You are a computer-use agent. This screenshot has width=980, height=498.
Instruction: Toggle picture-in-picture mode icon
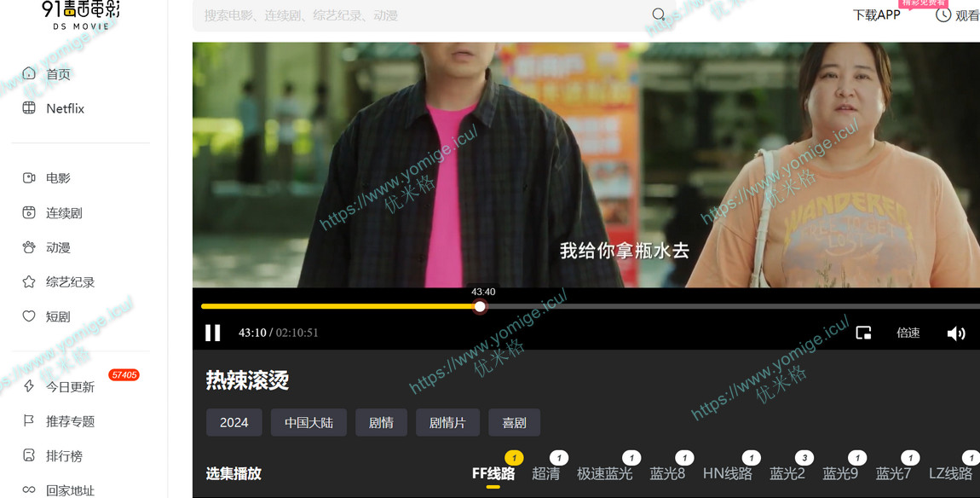pyautogui.click(x=863, y=333)
